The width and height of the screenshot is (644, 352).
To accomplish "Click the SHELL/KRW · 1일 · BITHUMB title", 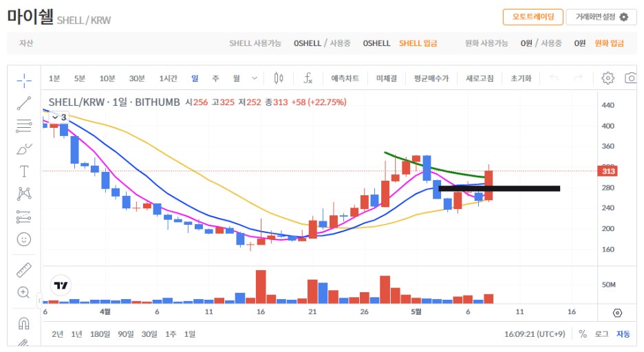I will coord(114,102).
